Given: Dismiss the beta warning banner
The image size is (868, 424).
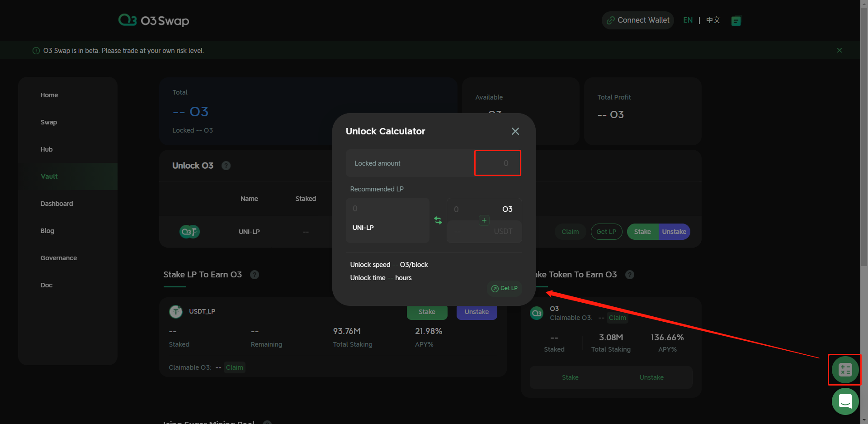Looking at the screenshot, I should click(x=839, y=50).
